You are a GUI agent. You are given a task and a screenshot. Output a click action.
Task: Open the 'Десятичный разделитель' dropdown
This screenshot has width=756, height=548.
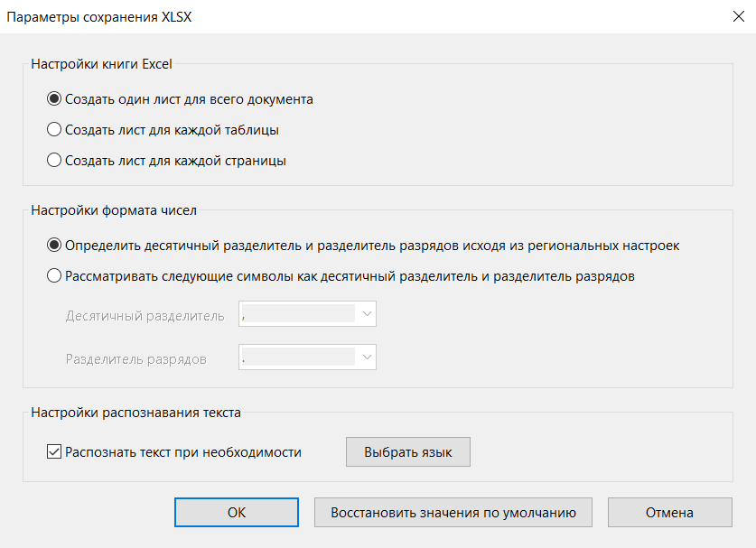307,315
